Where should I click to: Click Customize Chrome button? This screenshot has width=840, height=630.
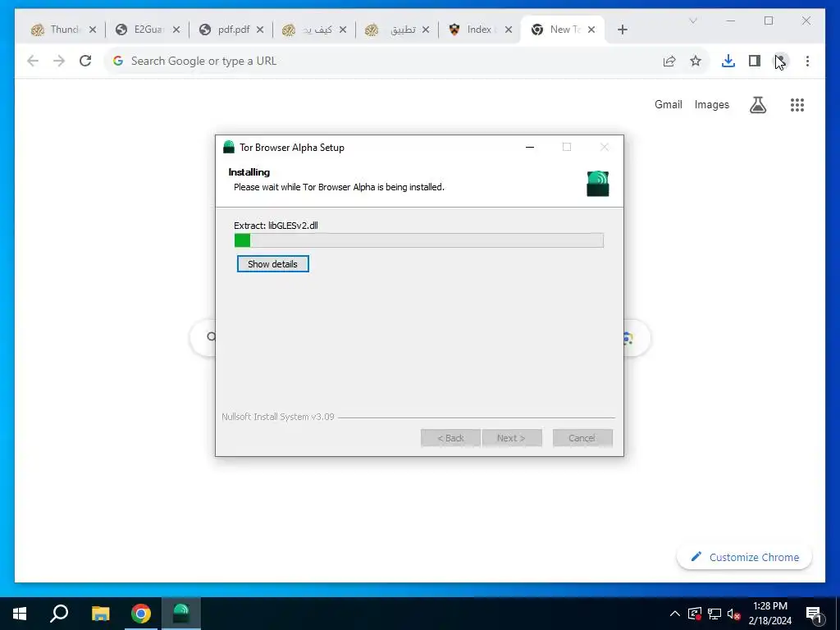(x=745, y=557)
